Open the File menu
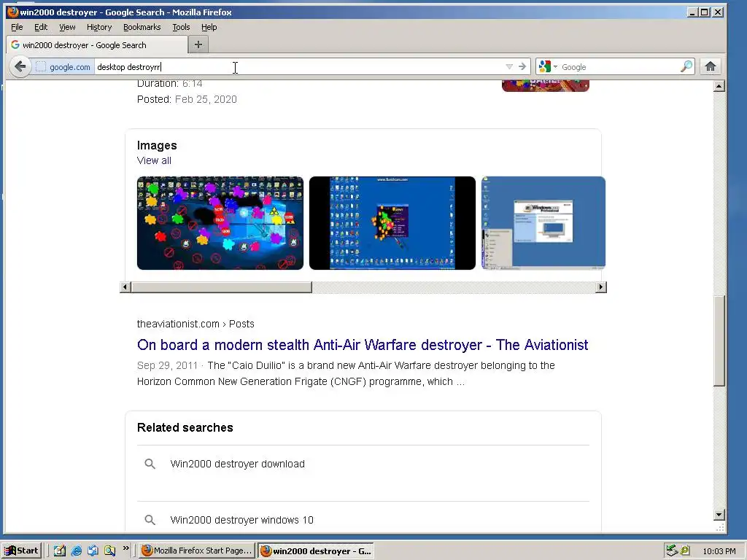747x560 pixels. click(x=17, y=27)
